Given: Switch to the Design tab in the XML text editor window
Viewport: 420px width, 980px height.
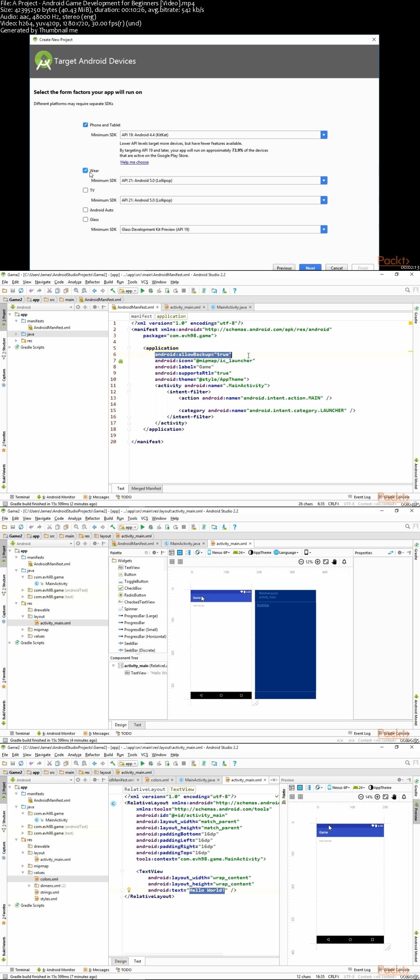Looking at the screenshot, I should (x=121, y=961).
